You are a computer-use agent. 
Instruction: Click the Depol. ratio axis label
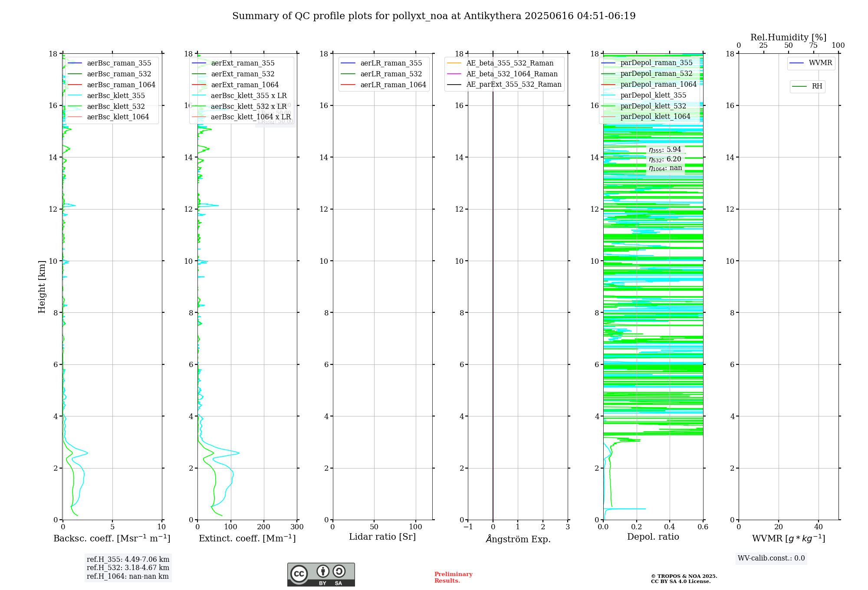tap(653, 537)
